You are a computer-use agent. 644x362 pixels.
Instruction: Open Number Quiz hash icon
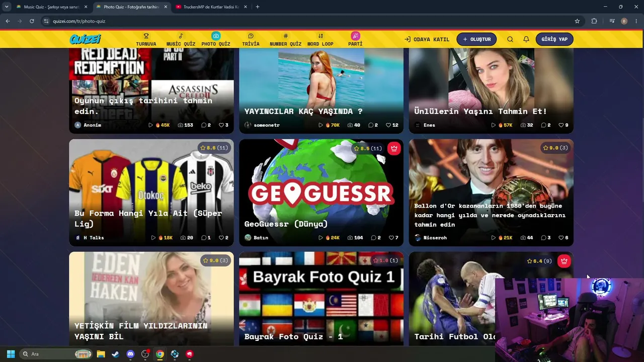click(285, 36)
